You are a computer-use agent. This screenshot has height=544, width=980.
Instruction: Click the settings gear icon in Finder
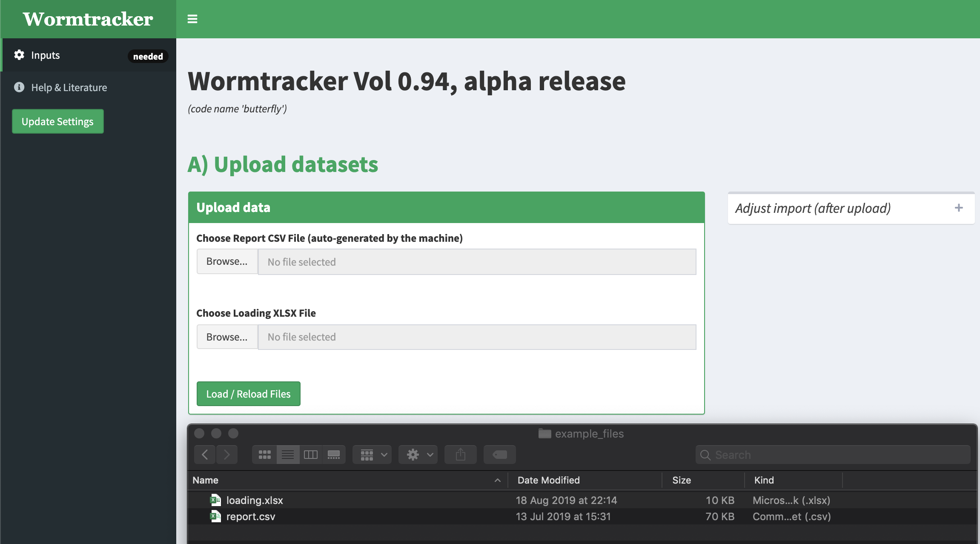pyautogui.click(x=413, y=454)
